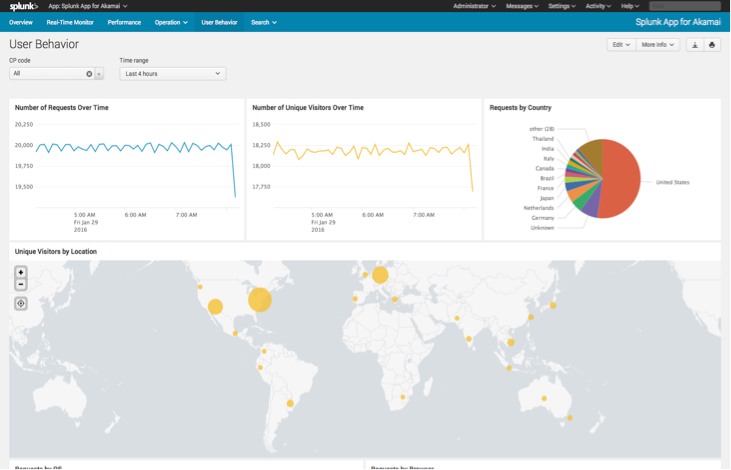Screen dimensions: 731x470
Task: Click the Edit button
Action: coord(621,45)
